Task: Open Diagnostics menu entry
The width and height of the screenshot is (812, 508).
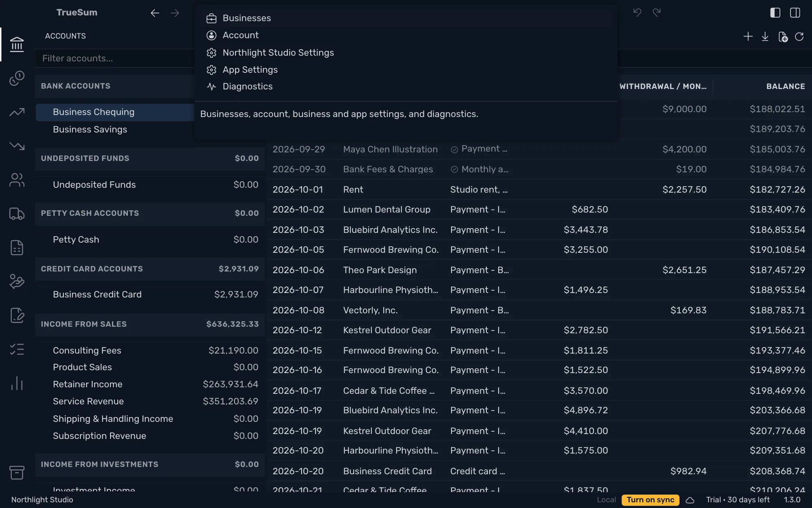Action: (406, 87)
